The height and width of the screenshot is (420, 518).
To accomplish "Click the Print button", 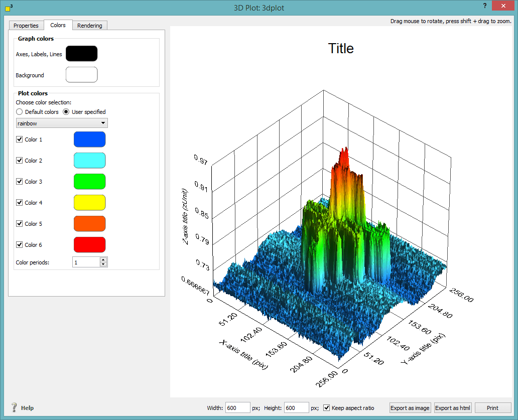I will [x=492, y=407].
